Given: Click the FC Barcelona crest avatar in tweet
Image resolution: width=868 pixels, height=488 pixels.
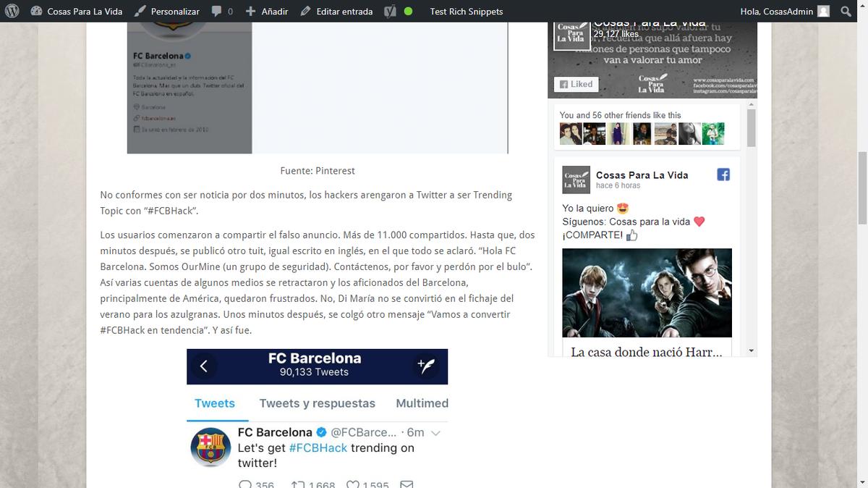Looking at the screenshot, I should (210, 447).
